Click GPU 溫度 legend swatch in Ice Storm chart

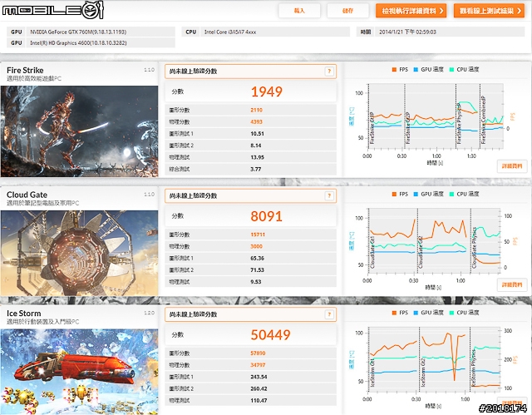pos(416,313)
